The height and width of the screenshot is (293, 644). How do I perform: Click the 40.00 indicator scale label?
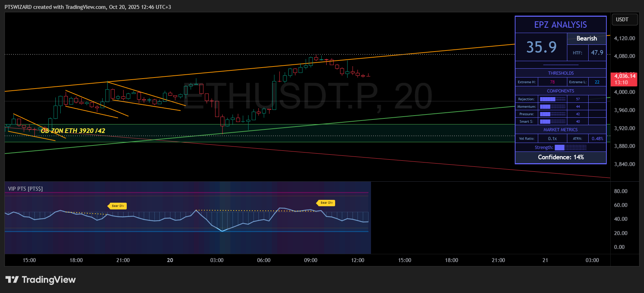coord(621,219)
